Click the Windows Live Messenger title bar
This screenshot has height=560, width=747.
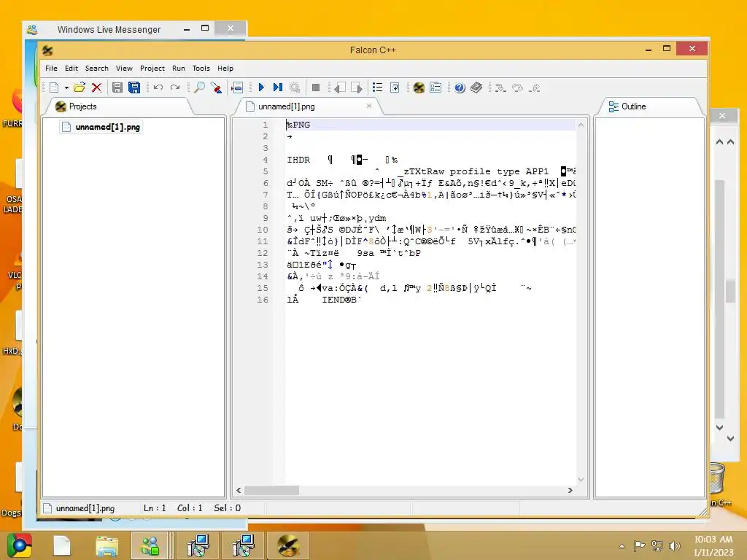(x=109, y=29)
